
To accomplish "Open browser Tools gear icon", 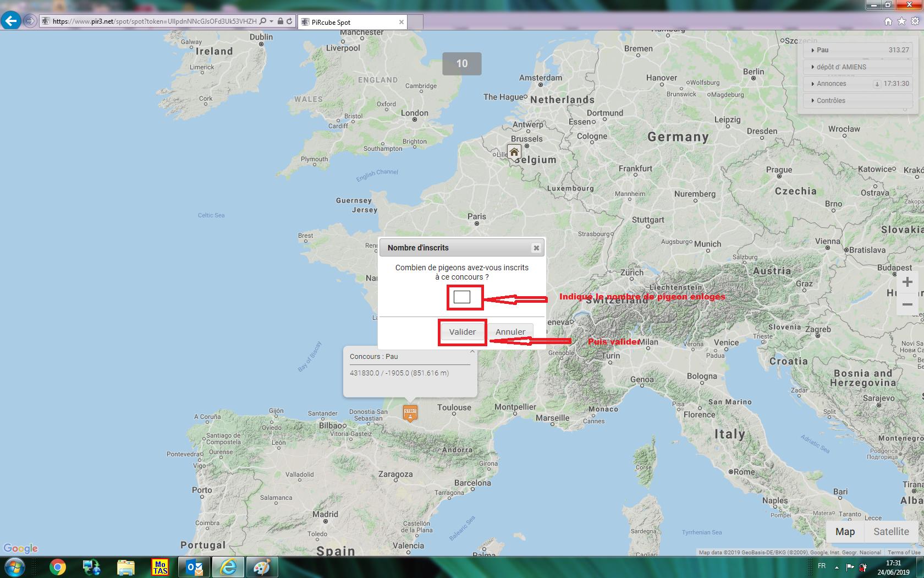I will 915,21.
